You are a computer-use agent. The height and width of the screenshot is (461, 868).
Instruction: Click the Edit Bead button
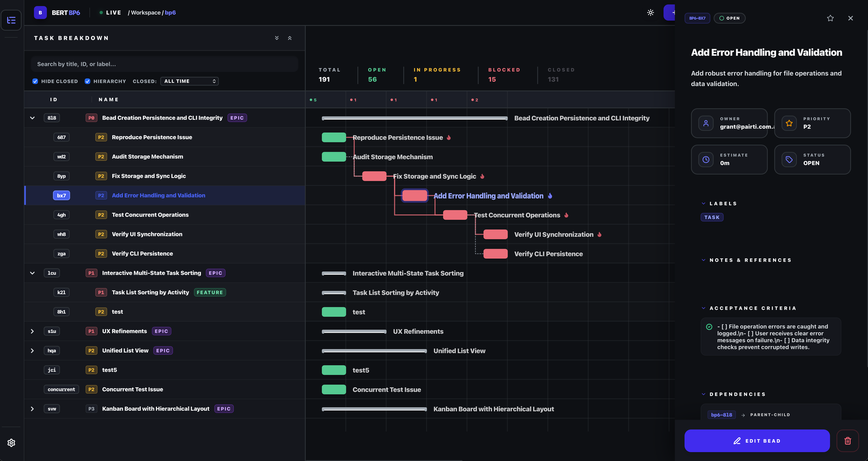[757, 441]
